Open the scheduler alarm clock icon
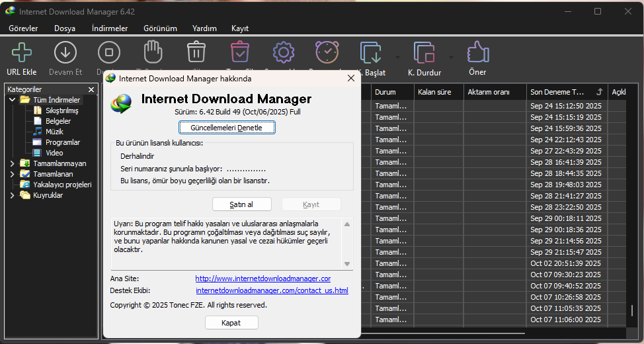The image size is (644, 344). [x=327, y=52]
